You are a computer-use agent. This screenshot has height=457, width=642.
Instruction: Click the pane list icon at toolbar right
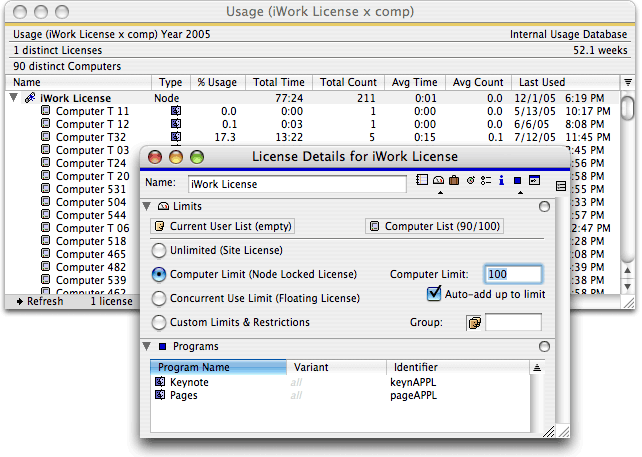click(x=561, y=186)
